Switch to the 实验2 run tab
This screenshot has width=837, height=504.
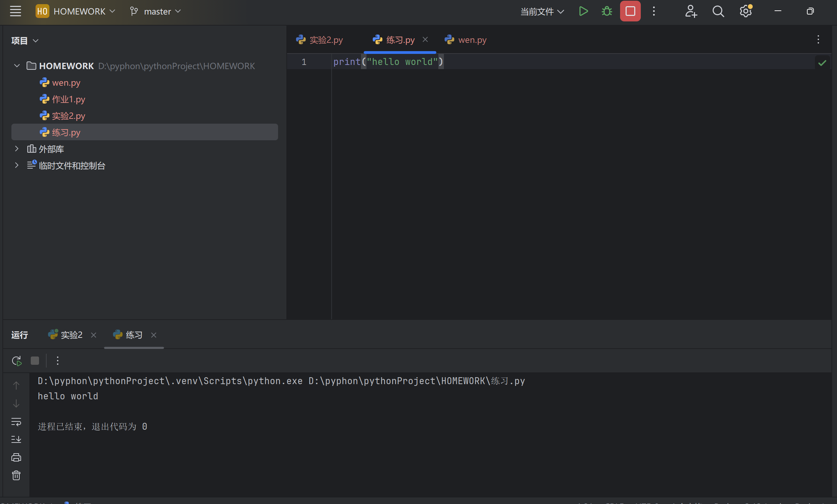(71, 335)
